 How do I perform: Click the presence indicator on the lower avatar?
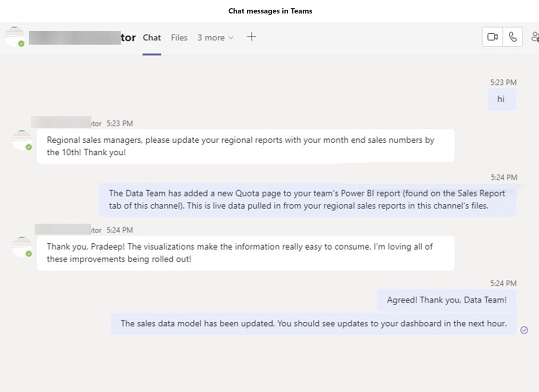(28, 254)
